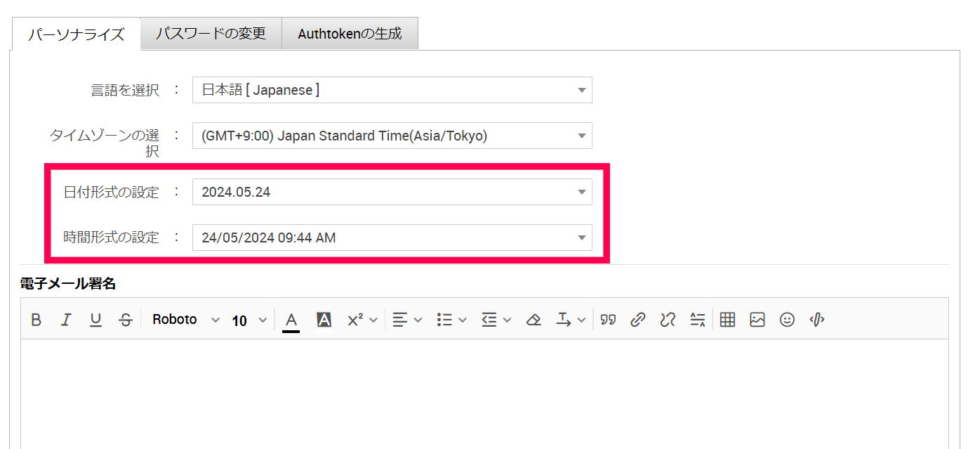Screen dimensions: 980x449
Task: Click the text direction icon
Action: click(563, 320)
